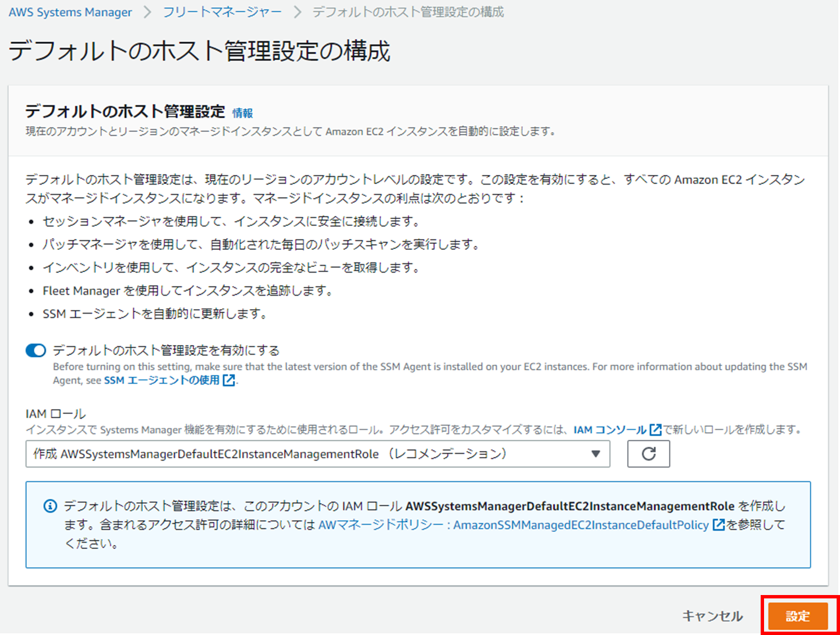The width and height of the screenshot is (840, 635).
Task: Click the page title デフォルトのホスト管理設定の構成
Action: coord(199,51)
